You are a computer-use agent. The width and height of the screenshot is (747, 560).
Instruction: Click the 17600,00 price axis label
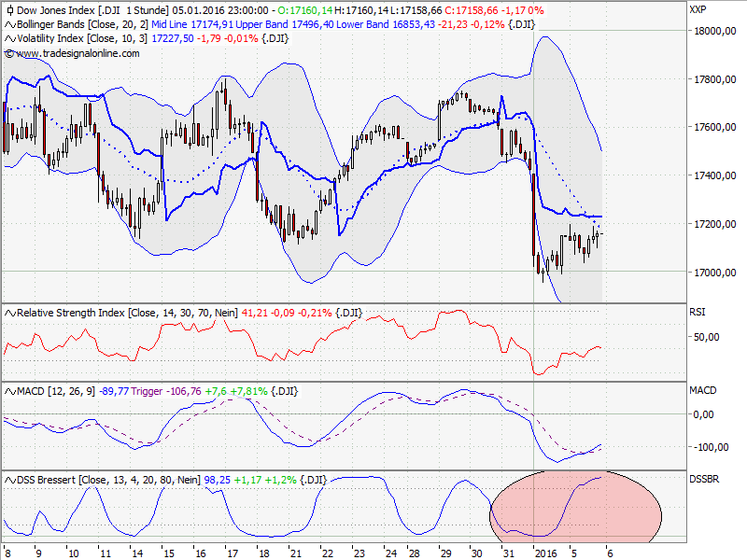(715, 127)
